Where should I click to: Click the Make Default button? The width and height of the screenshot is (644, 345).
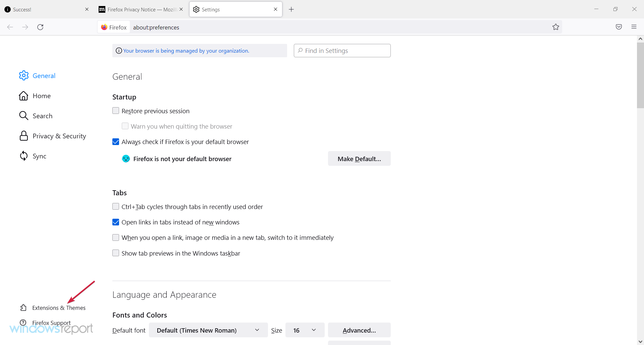[x=359, y=158]
